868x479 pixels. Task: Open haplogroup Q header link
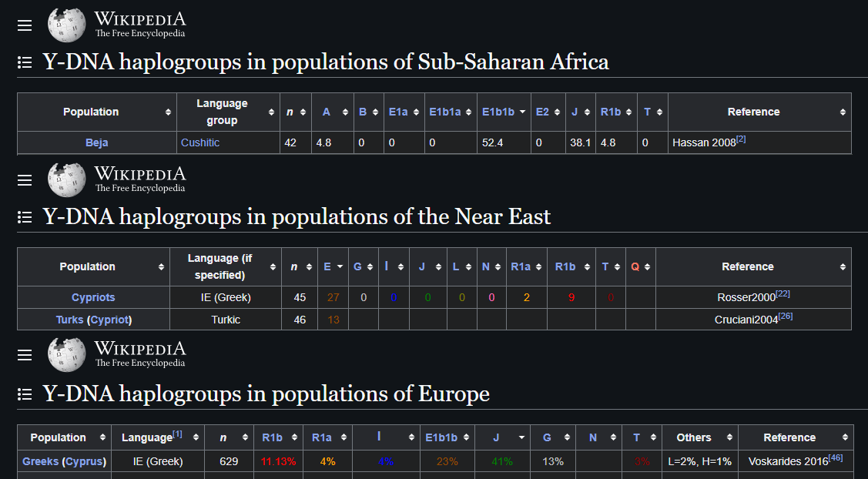point(635,267)
